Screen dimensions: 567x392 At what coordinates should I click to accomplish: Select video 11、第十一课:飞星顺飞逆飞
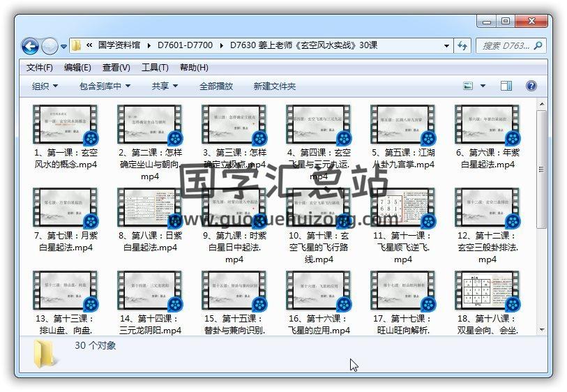403,226
